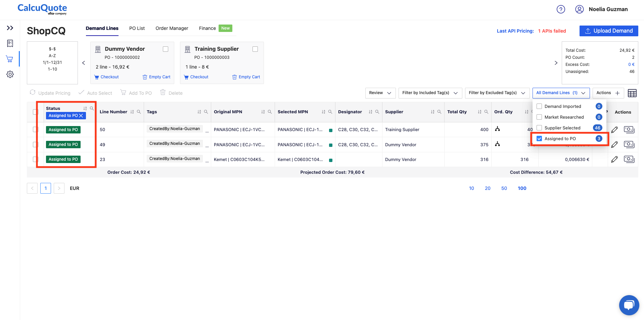
Task: Search the Total Qty column
Action: tap(486, 112)
